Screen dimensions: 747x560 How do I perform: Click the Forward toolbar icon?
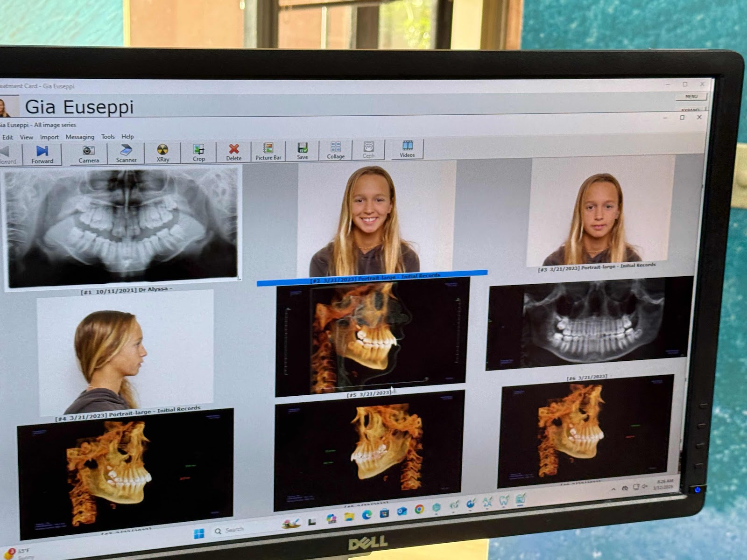tap(42, 154)
